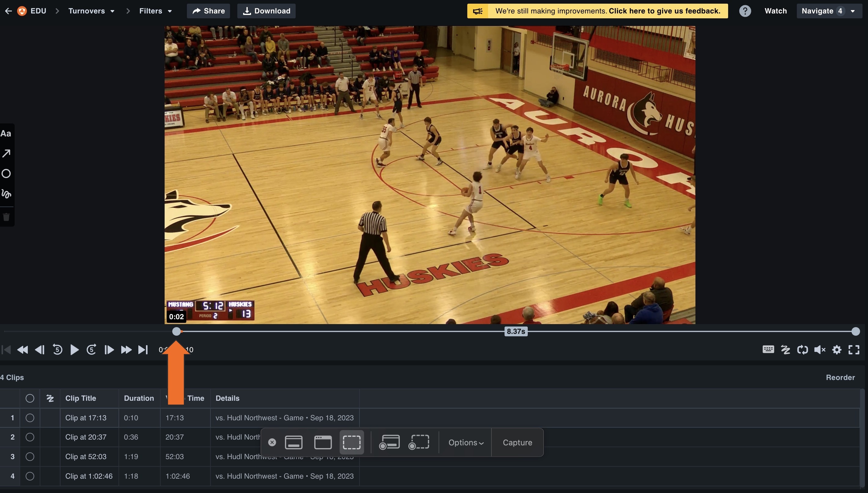Select the circle annotation tool
The image size is (868, 493).
tap(6, 173)
